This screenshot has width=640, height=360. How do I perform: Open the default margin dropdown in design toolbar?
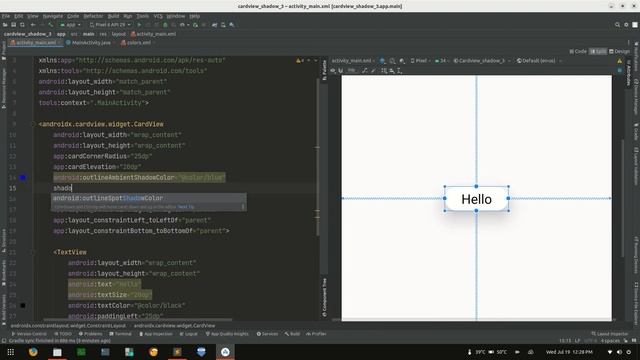click(351, 71)
